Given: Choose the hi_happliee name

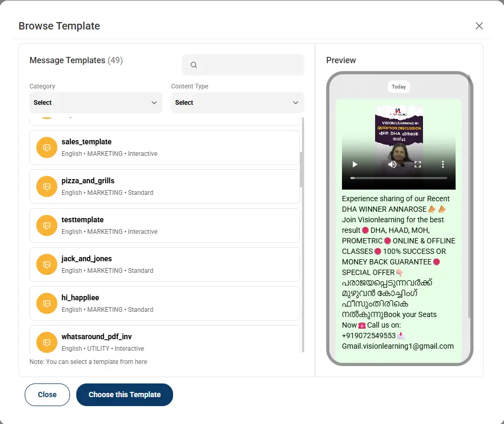Looking at the screenshot, I should click(80, 298).
